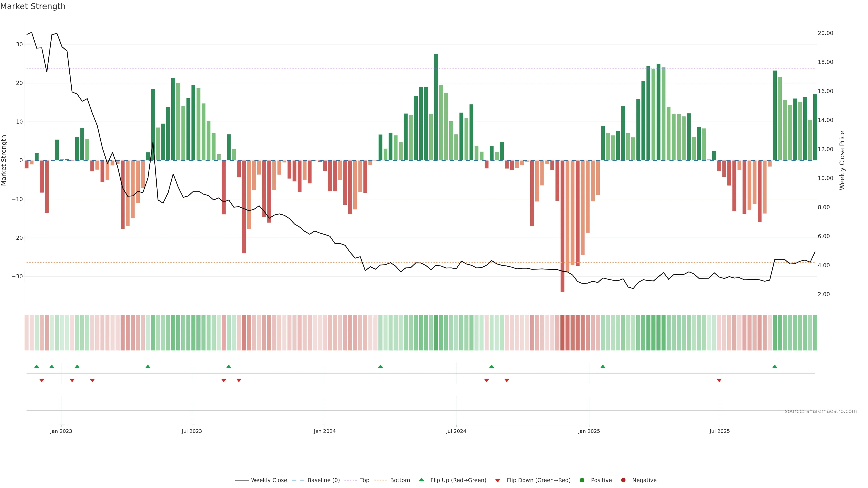Click the source: sharemaestro.com text

point(821,411)
